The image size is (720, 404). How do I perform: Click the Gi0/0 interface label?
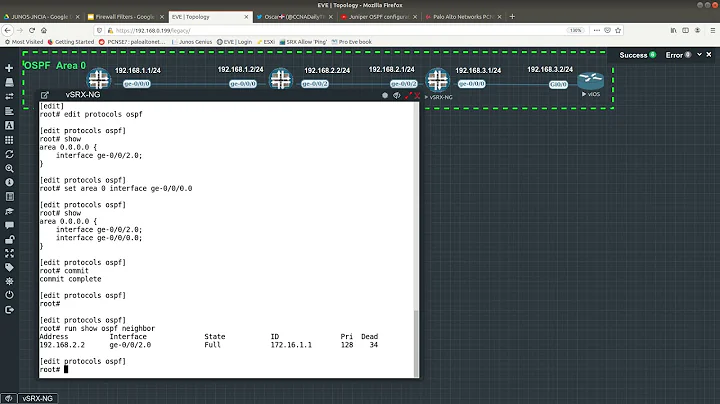pyautogui.click(x=558, y=84)
